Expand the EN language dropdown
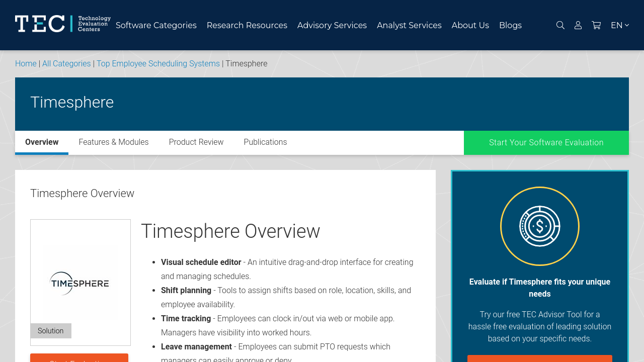This screenshot has height=362, width=644. [x=620, y=25]
